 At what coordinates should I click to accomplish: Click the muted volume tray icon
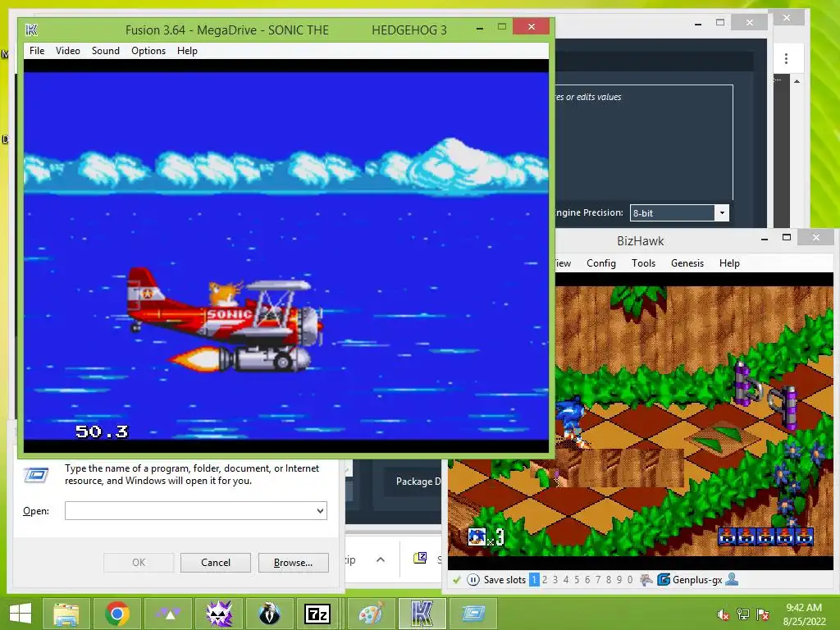point(724,614)
